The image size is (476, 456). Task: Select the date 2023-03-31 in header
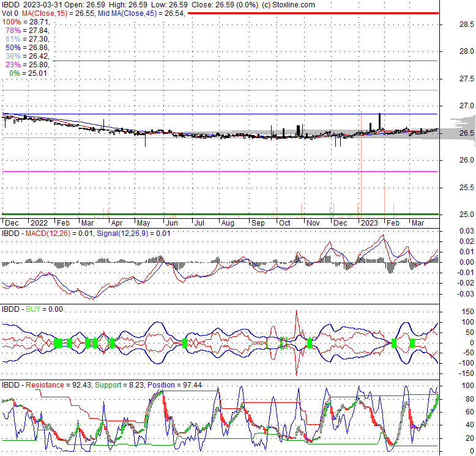tap(42, 5)
